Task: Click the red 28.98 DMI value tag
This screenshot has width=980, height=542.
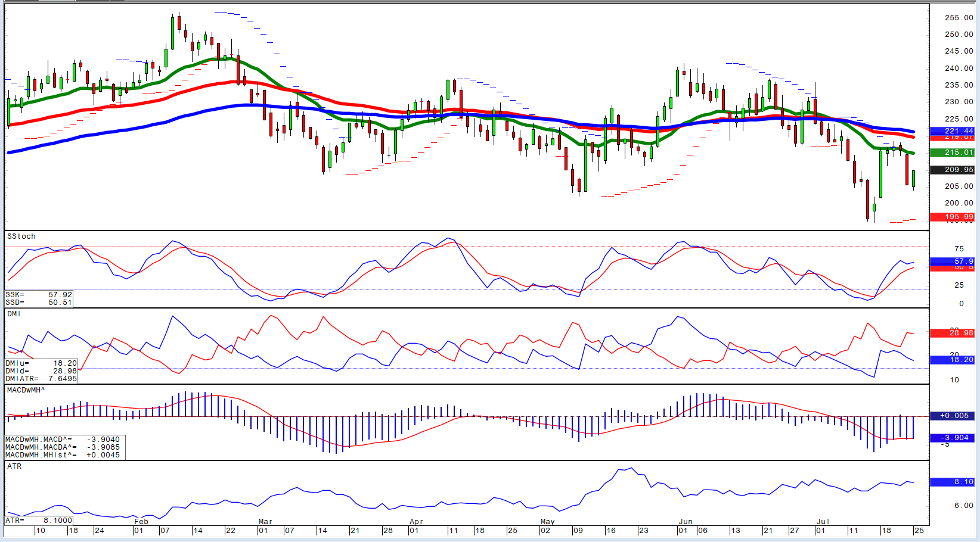Action: [952, 333]
